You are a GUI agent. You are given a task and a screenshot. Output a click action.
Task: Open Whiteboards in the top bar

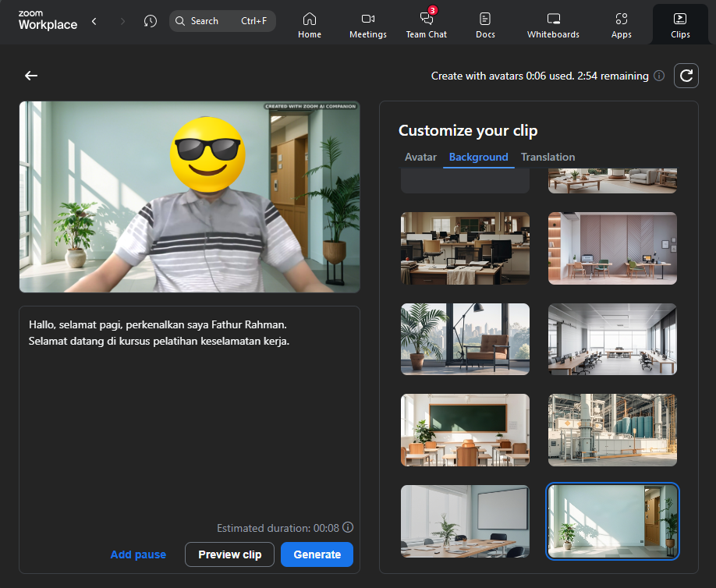(553, 25)
